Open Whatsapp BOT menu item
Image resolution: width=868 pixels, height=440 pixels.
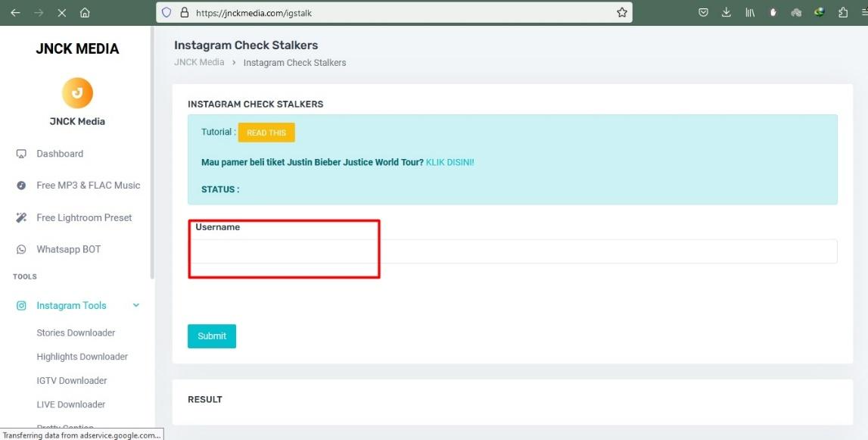(x=69, y=249)
